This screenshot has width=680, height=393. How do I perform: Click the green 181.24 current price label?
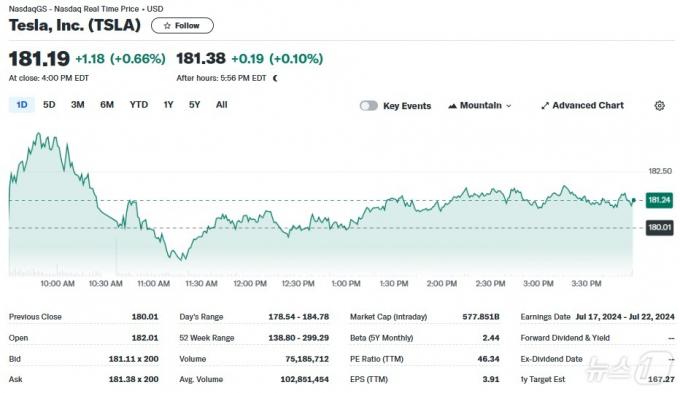(659, 200)
